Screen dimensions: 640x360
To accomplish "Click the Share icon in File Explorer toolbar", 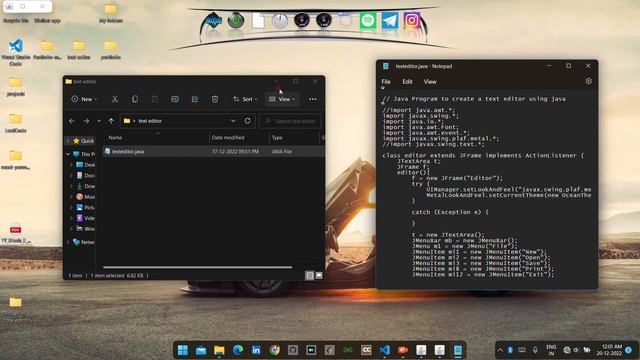I will [x=195, y=99].
